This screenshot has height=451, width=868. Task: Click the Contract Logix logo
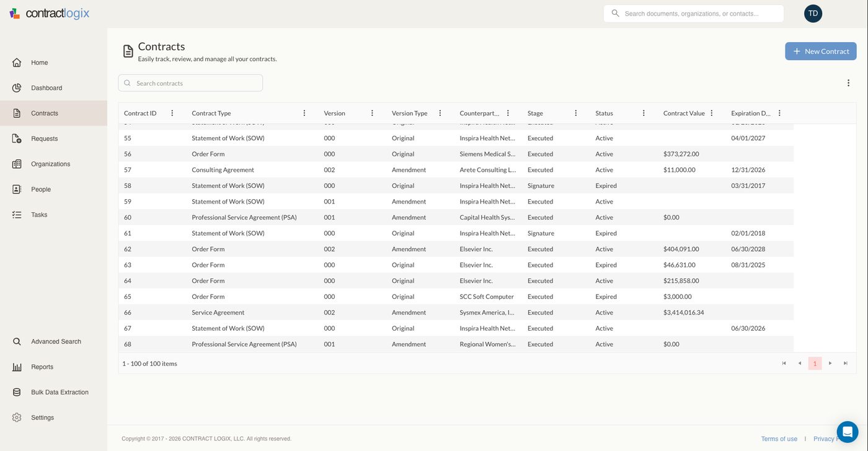tap(50, 13)
